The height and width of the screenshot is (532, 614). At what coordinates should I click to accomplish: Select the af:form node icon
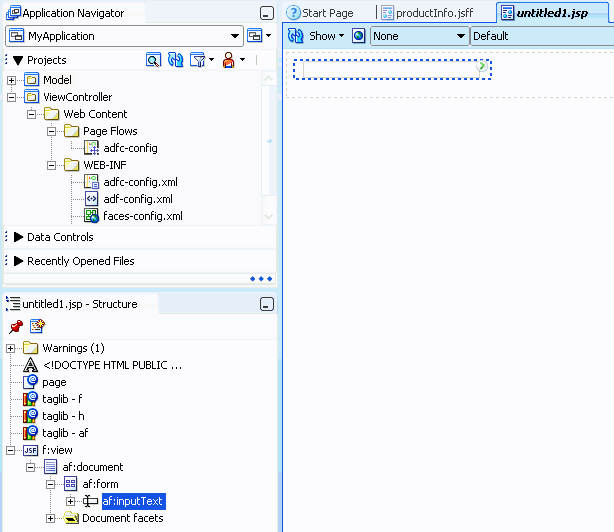click(70, 484)
